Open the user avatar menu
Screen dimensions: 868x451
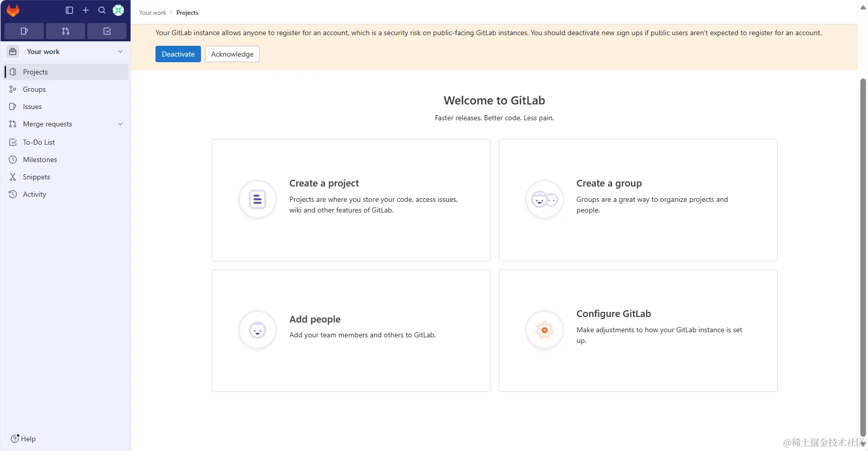(118, 10)
